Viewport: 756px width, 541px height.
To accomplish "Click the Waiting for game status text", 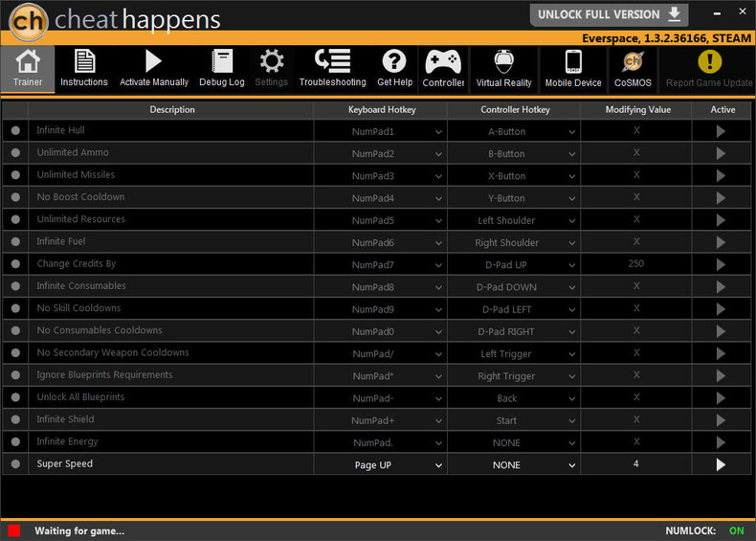I will pyautogui.click(x=79, y=530).
